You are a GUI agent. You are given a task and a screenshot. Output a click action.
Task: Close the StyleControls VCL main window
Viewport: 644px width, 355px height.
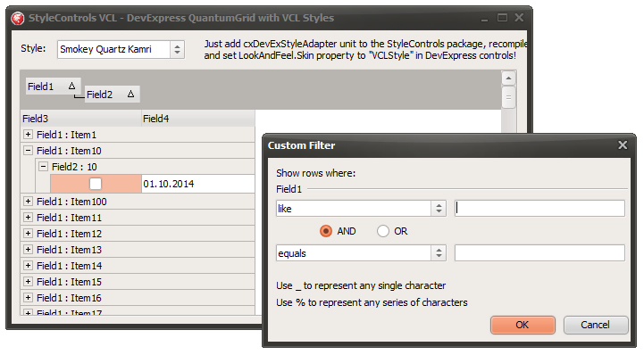tap(519, 18)
